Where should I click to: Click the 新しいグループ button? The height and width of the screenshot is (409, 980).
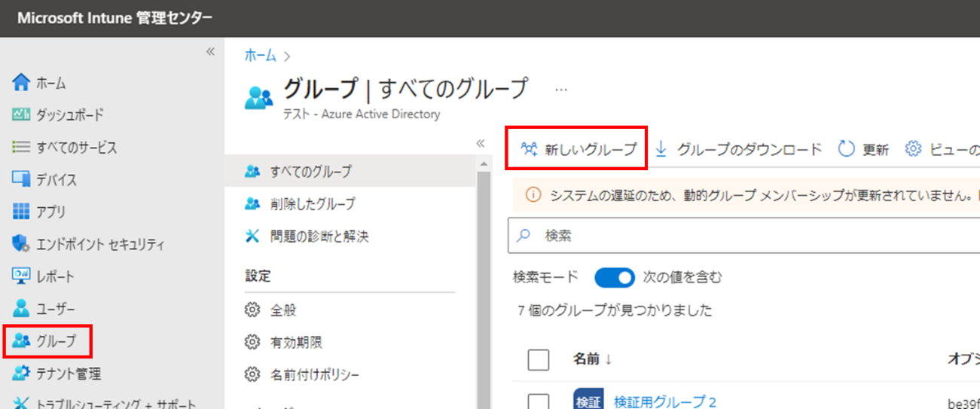577,149
